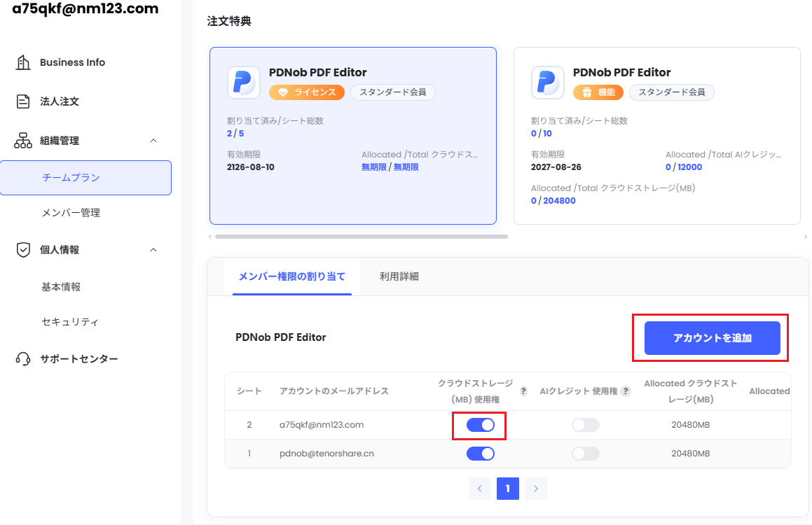The height and width of the screenshot is (525, 812).
Task: Go to 法人注文 in sidebar
Action: point(60,101)
